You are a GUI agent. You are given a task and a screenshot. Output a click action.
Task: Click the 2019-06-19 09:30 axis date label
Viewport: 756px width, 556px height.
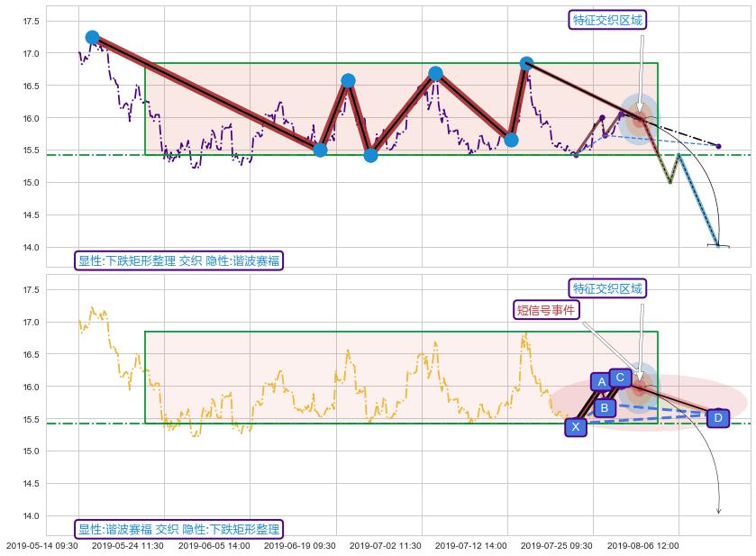click(299, 546)
